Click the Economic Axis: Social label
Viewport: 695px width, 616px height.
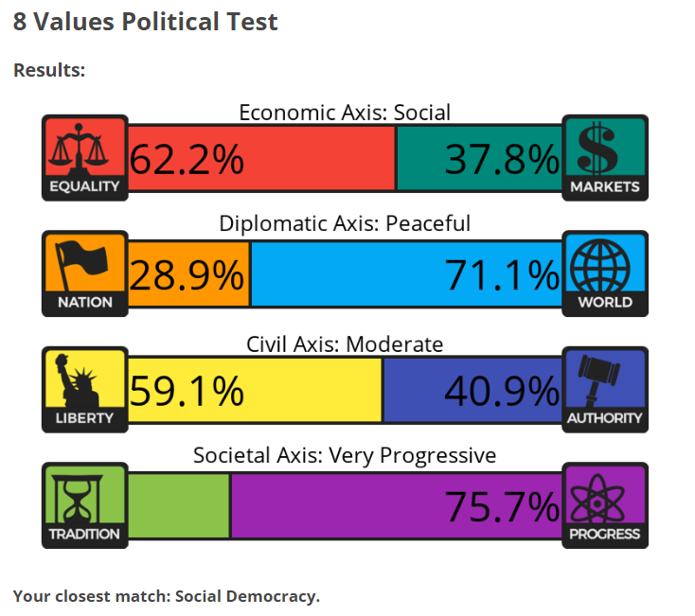[x=345, y=113]
